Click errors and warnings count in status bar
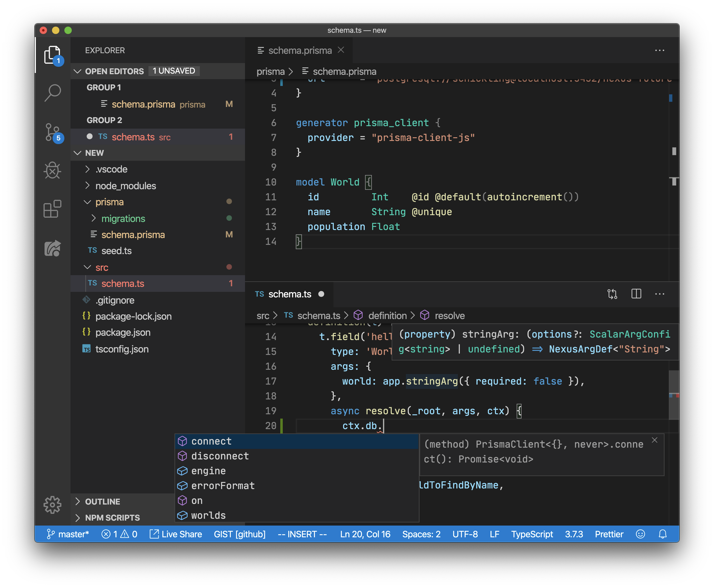Screen dimensions: 714x588 click(119, 534)
